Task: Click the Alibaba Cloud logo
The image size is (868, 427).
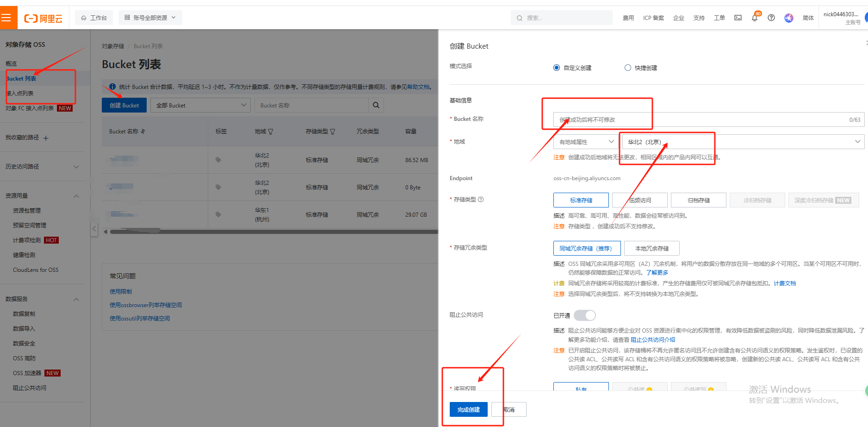Action: pos(43,19)
